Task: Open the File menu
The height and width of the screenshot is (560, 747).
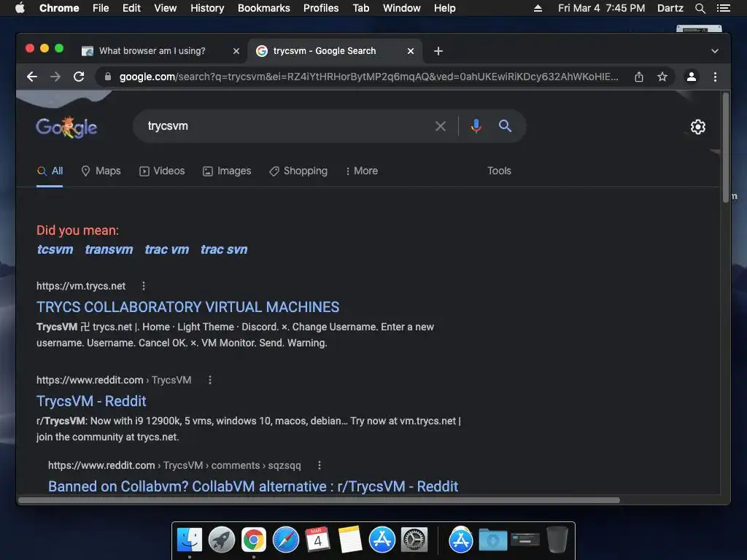Action: click(101, 8)
